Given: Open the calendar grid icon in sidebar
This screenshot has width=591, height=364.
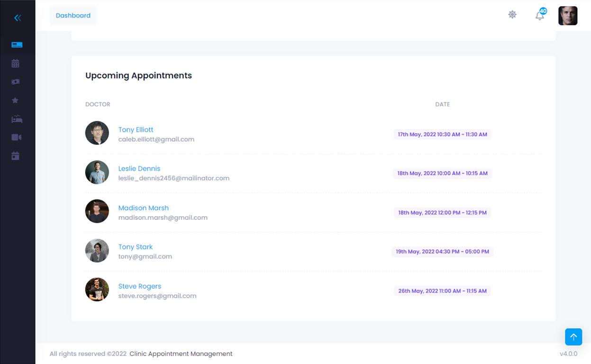Looking at the screenshot, I should 16,64.
